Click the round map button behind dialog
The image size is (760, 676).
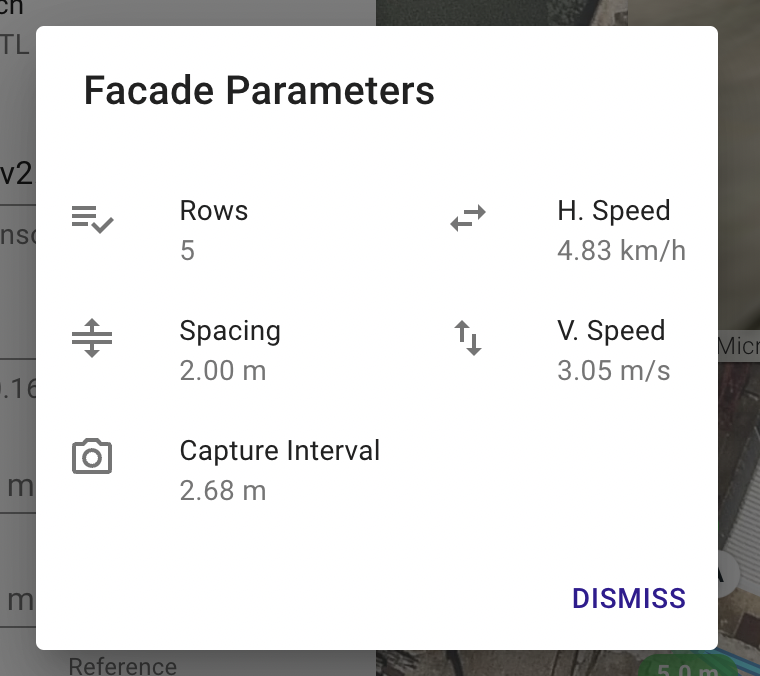(x=727, y=574)
